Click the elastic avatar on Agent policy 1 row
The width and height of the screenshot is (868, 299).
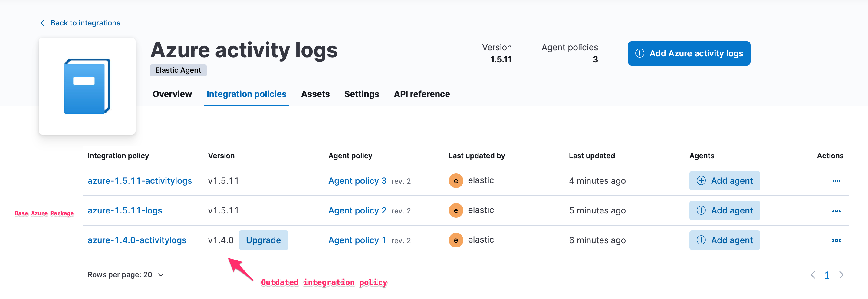tap(456, 240)
